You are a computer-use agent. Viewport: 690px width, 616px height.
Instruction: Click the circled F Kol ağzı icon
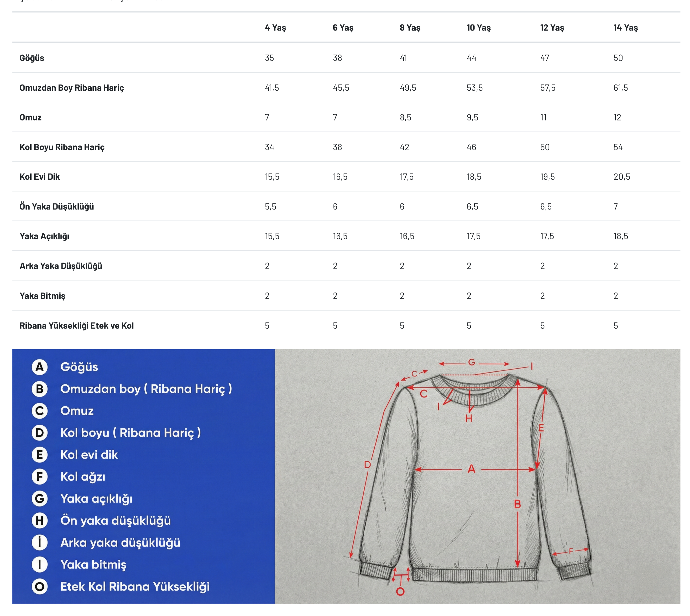click(x=40, y=477)
